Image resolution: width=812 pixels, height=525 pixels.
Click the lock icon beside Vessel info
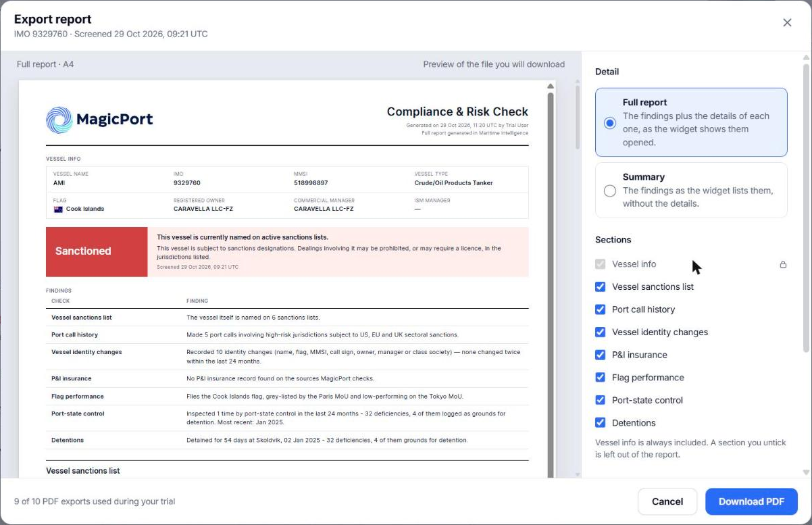coord(783,264)
